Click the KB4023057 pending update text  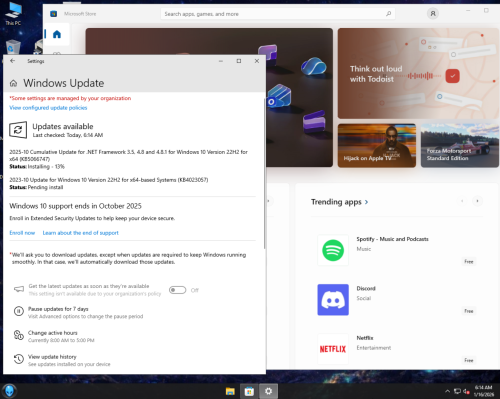click(x=109, y=180)
